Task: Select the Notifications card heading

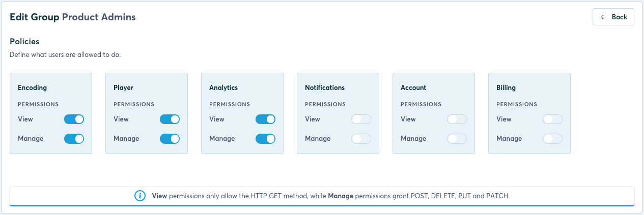Action: (x=325, y=88)
